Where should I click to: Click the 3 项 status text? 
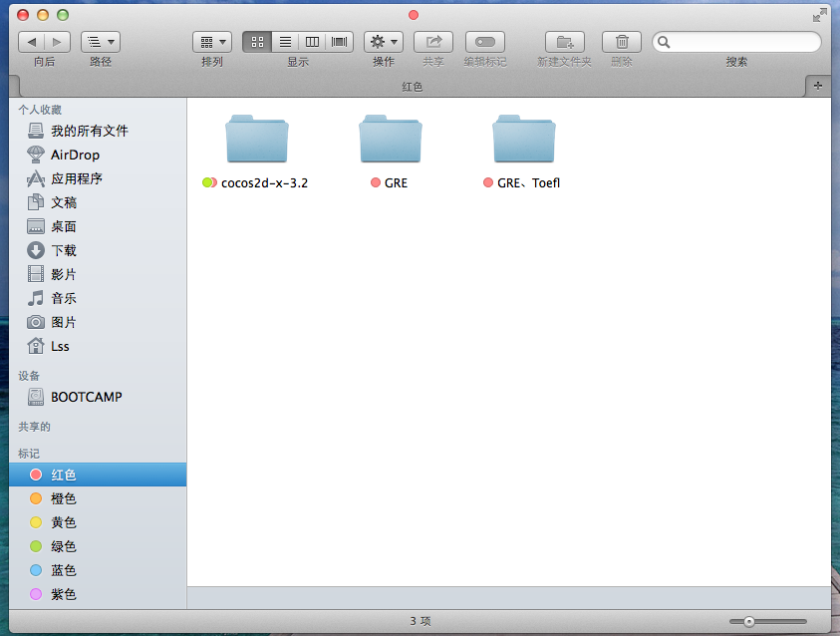point(420,621)
